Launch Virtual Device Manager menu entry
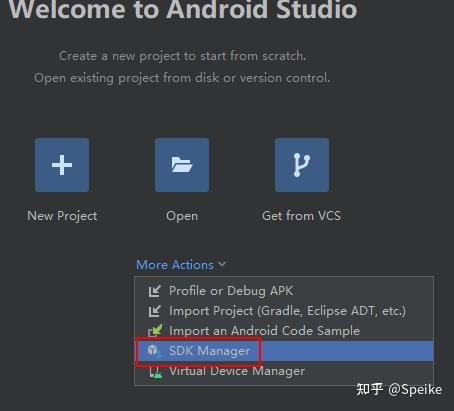 pos(284,371)
